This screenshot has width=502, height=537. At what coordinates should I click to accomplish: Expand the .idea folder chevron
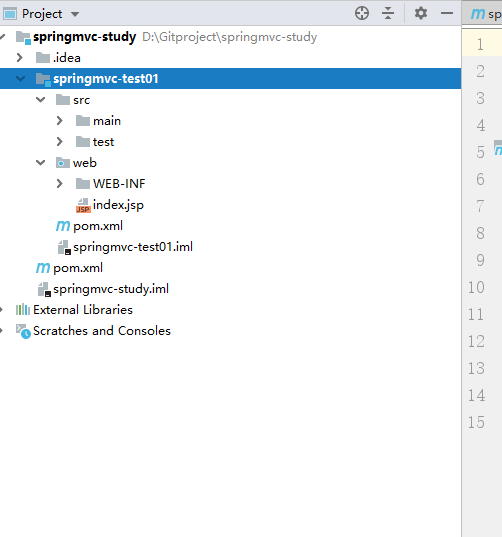20,58
